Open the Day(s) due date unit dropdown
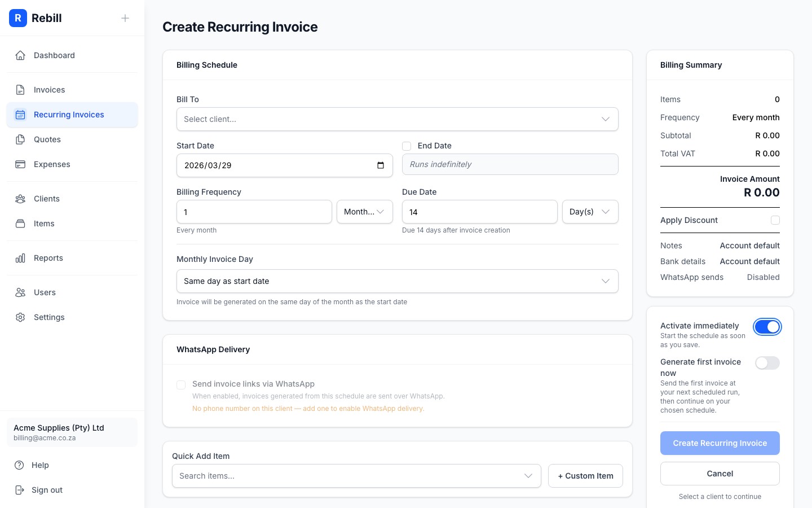 pyautogui.click(x=590, y=212)
